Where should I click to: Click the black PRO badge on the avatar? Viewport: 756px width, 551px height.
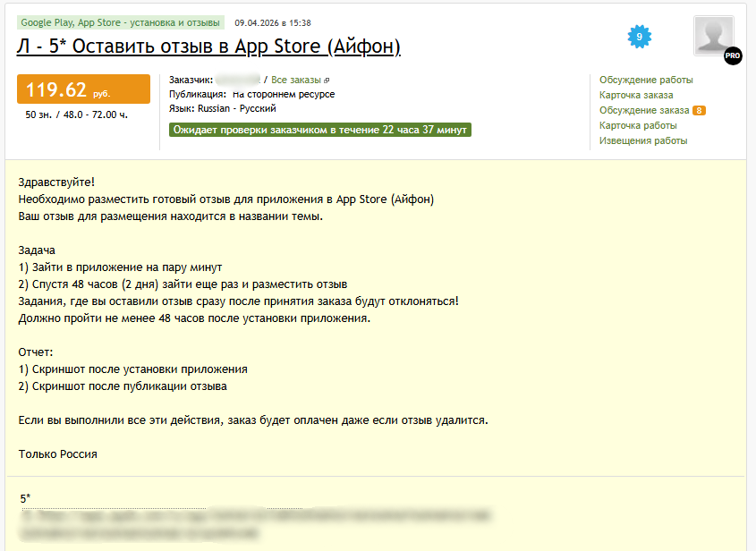pyautogui.click(x=732, y=55)
